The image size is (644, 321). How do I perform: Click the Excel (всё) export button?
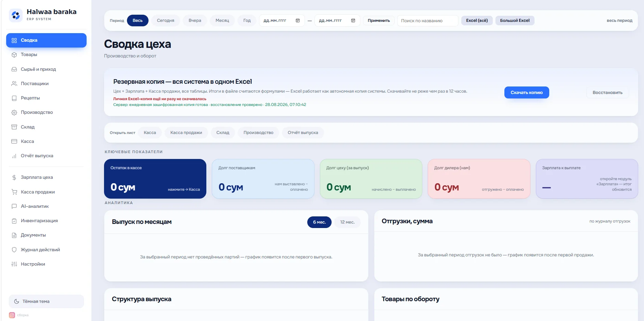click(477, 21)
